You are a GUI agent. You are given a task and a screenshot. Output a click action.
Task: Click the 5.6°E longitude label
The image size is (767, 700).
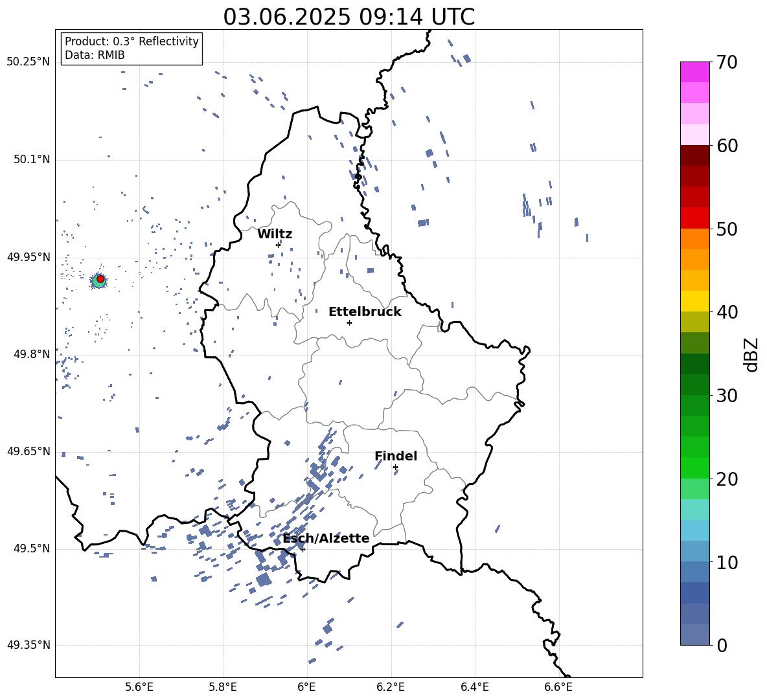[x=139, y=687]
